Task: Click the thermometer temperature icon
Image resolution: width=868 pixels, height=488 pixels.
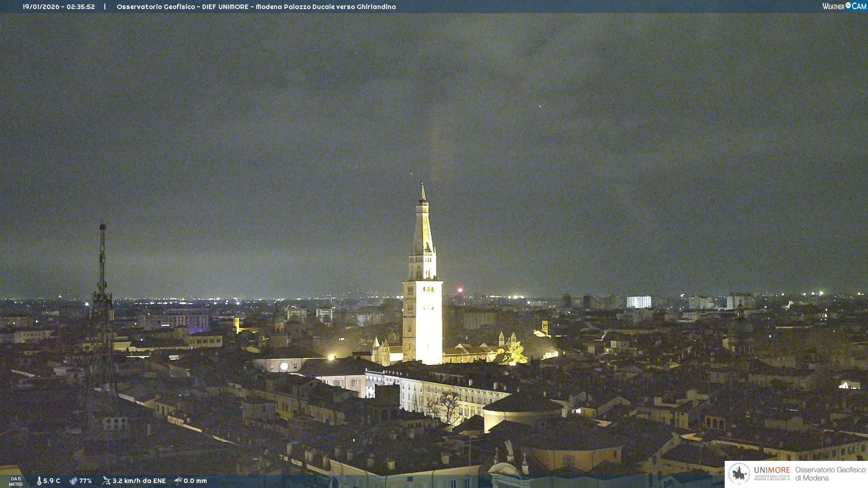Action: click(x=39, y=481)
